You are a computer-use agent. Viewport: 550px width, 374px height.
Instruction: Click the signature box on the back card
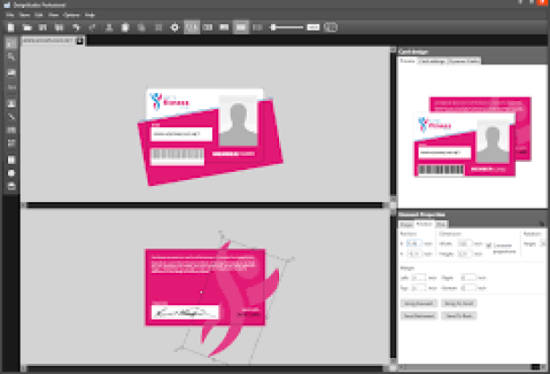coord(185,312)
